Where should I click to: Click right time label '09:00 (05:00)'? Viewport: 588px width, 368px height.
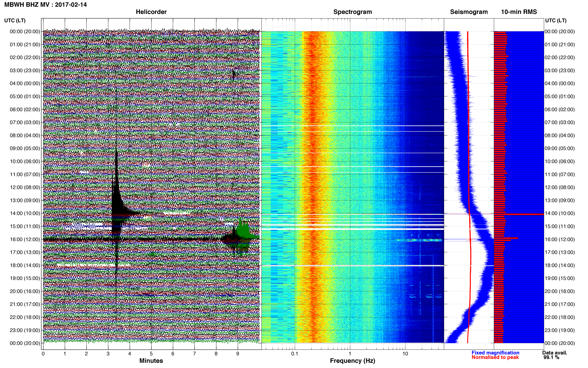tap(560, 148)
